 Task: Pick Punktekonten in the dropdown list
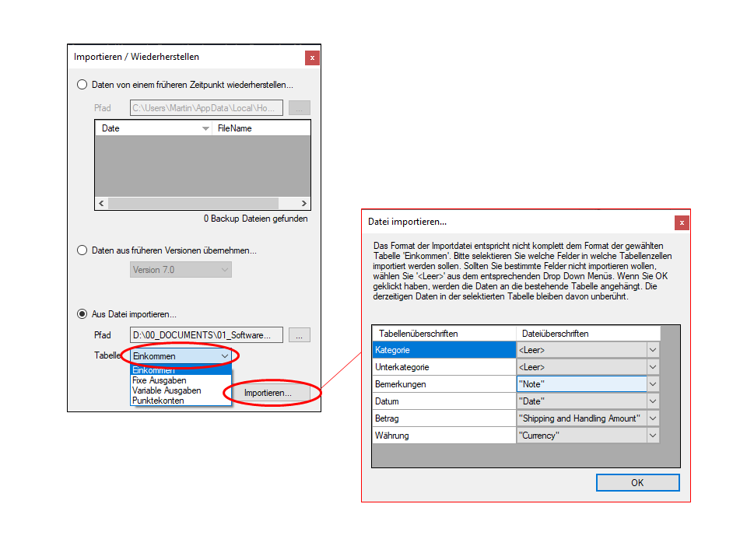coord(158,401)
